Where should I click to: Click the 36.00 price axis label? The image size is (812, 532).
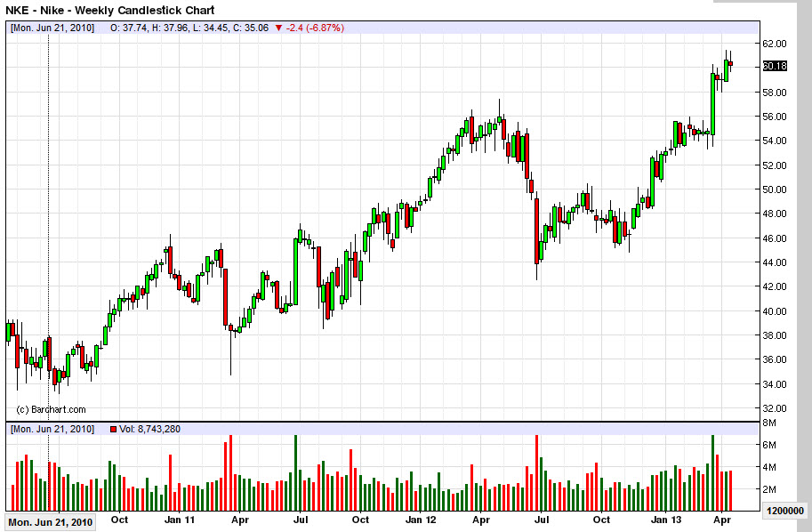775,359
